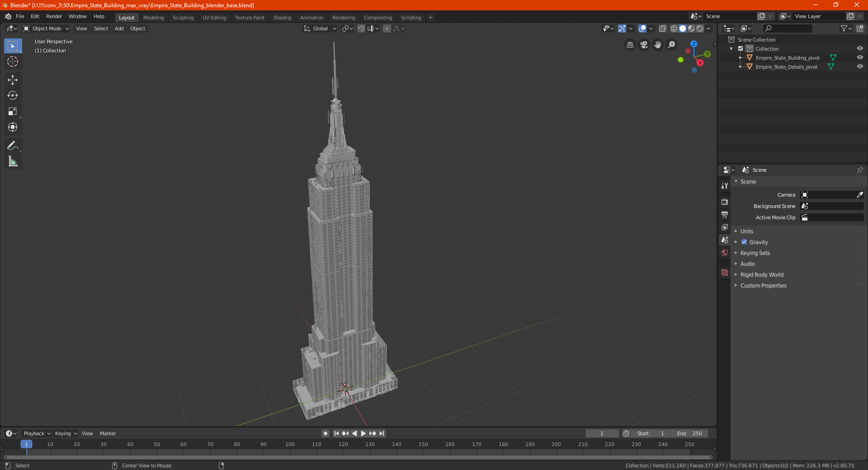Add a new workspace tab with plus
This screenshot has width=868, height=470.
430,18
